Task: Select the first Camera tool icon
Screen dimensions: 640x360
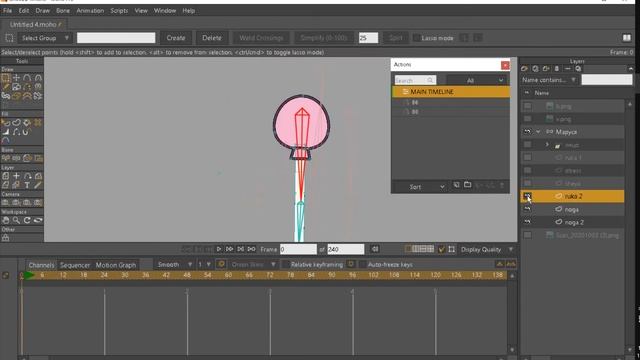Action: pos(6,202)
